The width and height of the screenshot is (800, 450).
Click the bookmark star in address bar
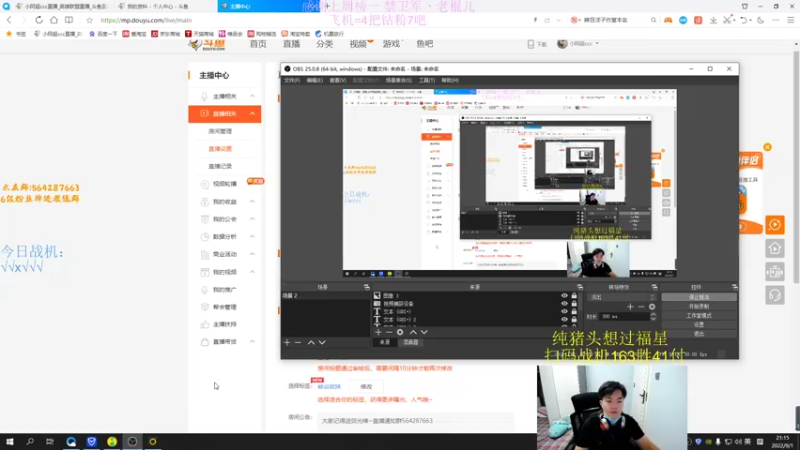point(89,20)
